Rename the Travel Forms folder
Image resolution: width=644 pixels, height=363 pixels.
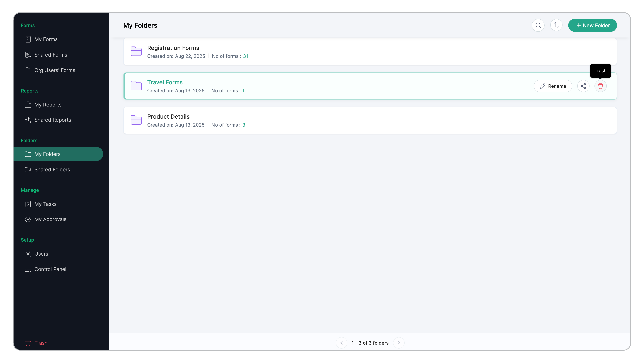coord(553,86)
